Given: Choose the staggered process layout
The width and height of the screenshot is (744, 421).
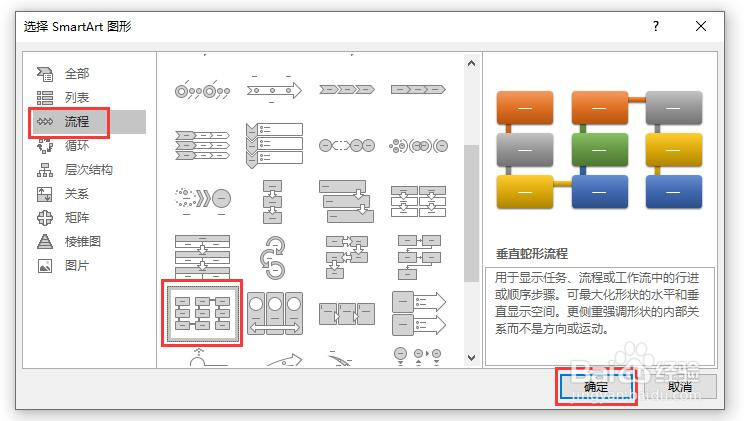Looking at the screenshot, I should click(x=347, y=201).
